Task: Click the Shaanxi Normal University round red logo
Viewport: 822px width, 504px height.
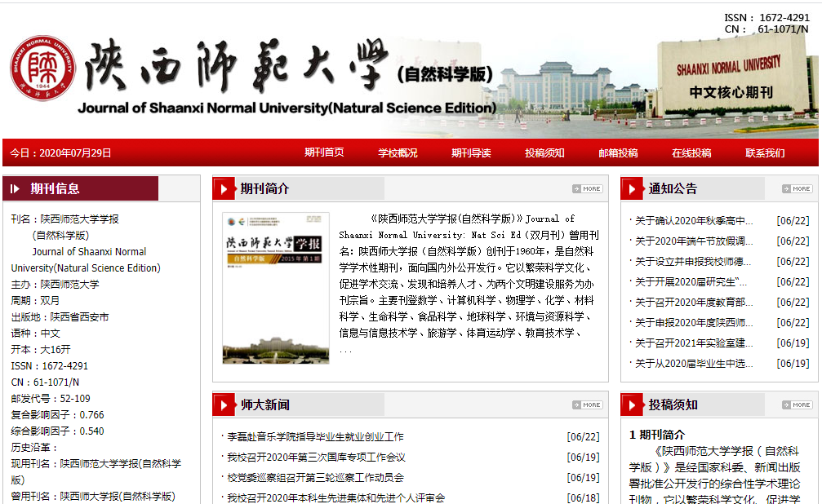Action: point(42,69)
